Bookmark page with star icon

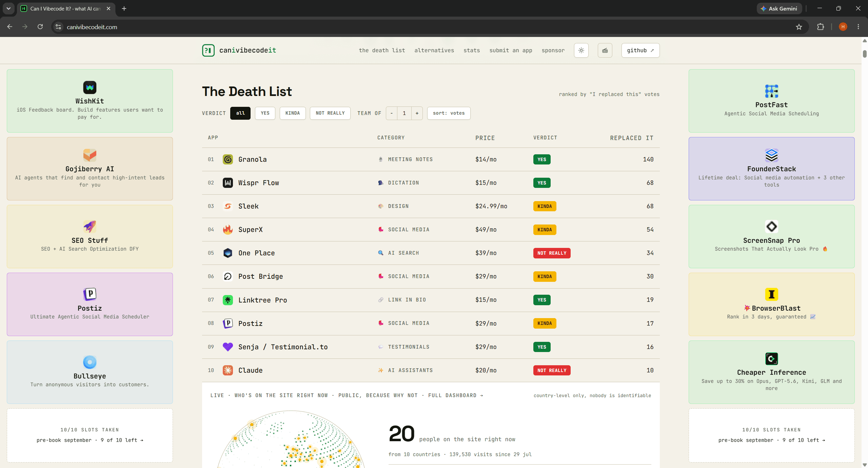pyautogui.click(x=799, y=27)
